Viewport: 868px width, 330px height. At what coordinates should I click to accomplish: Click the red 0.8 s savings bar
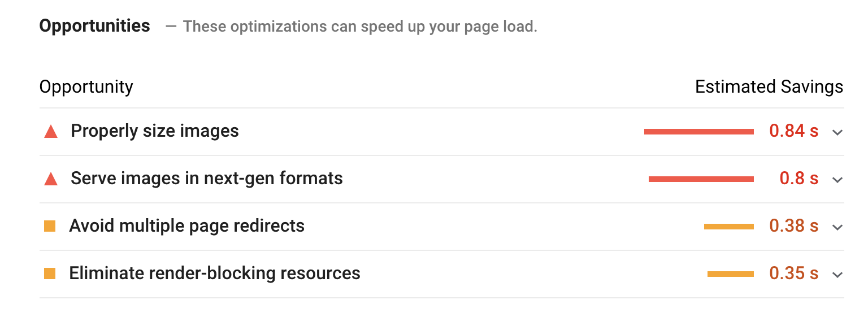click(701, 179)
